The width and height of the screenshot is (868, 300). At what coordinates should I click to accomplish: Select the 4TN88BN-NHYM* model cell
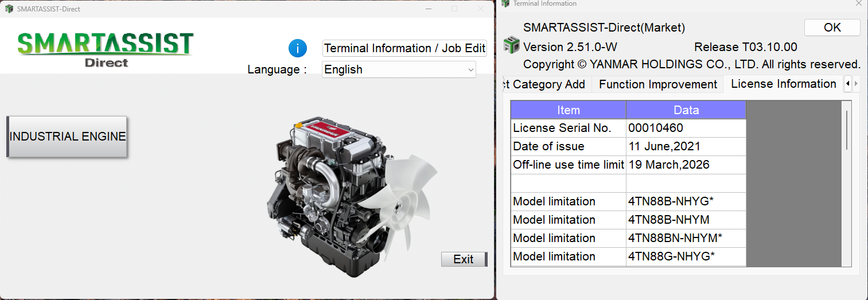pyautogui.click(x=686, y=238)
